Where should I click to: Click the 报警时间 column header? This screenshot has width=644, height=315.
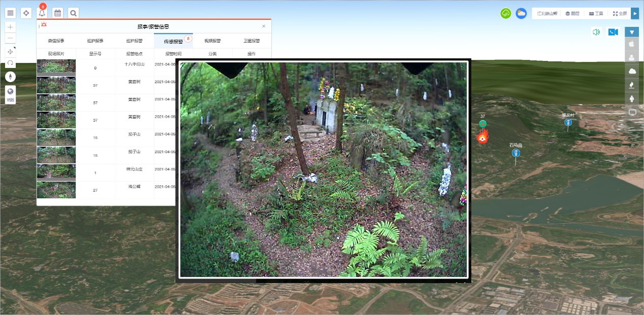(173, 54)
